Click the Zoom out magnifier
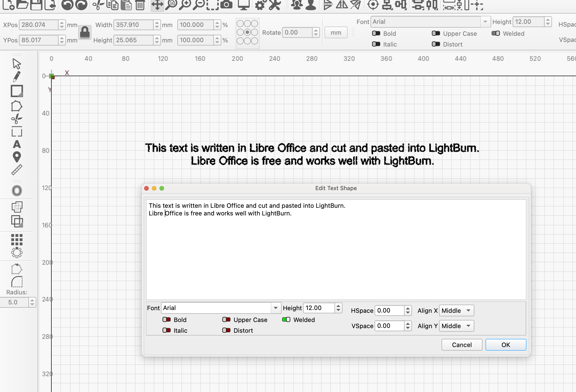Image resolution: width=576 pixels, height=392 pixels. [x=199, y=5]
